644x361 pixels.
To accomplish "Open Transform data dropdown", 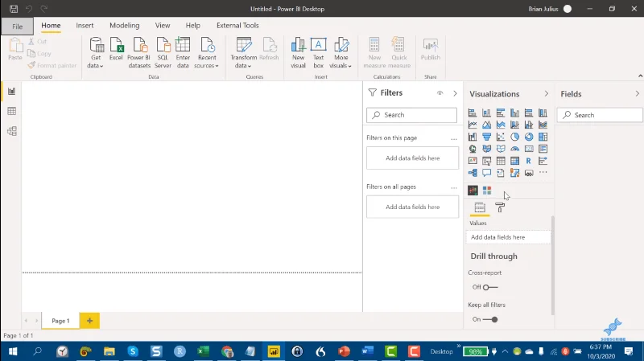I will pyautogui.click(x=243, y=52).
